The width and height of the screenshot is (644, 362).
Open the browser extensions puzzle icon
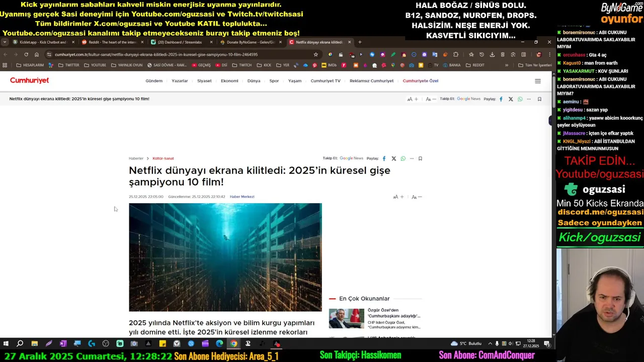tap(456, 54)
